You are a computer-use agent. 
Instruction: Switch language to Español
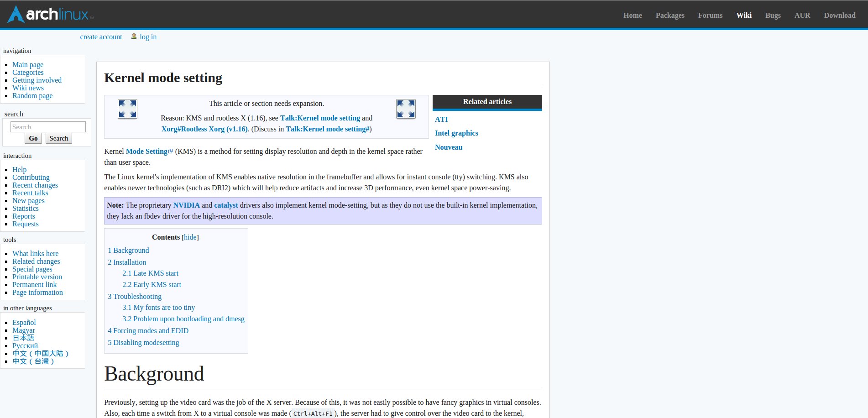24,322
